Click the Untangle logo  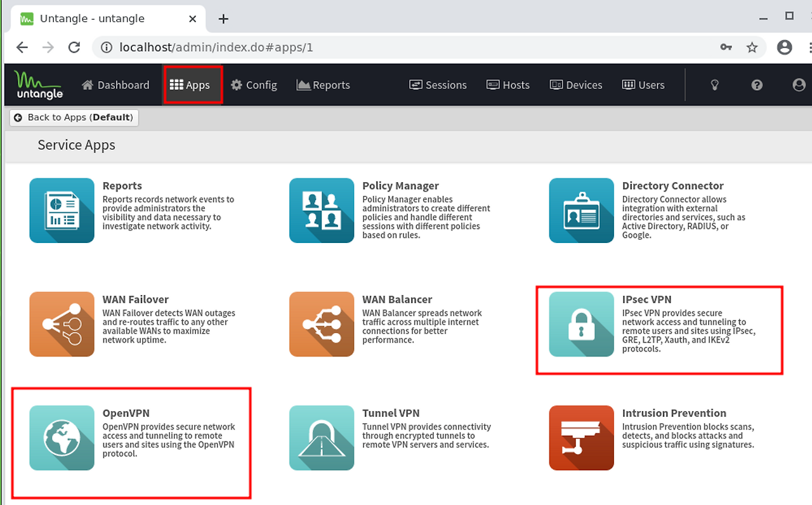click(x=39, y=85)
